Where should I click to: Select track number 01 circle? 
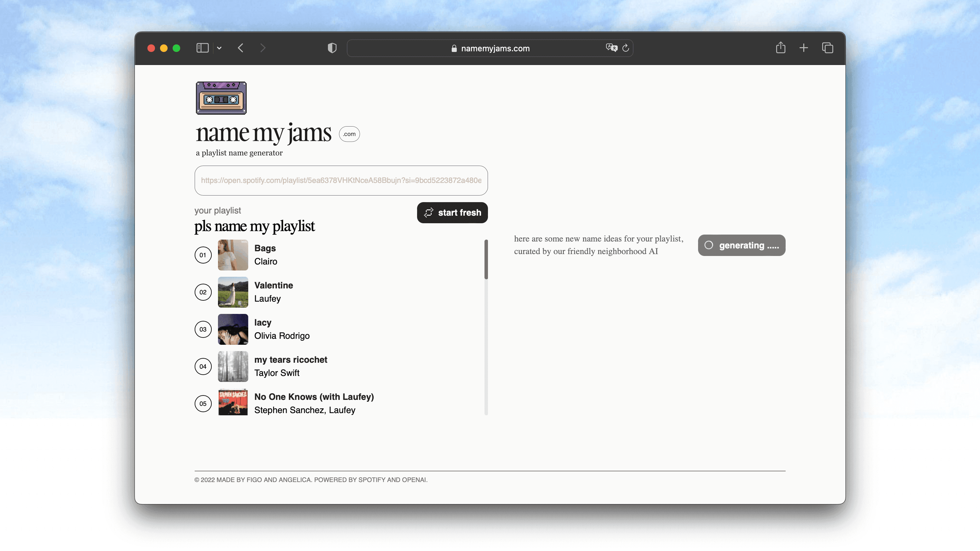point(203,255)
